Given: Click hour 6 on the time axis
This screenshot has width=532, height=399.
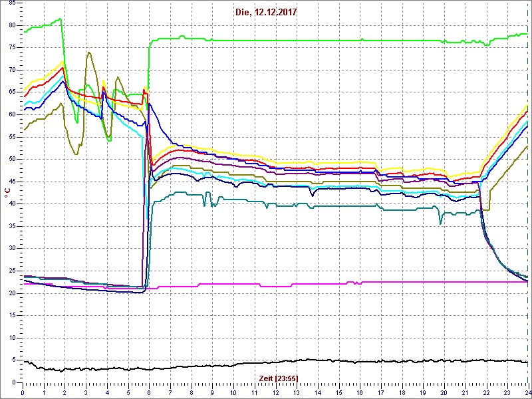Looking at the screenshot, I should (x=149, y=392).
